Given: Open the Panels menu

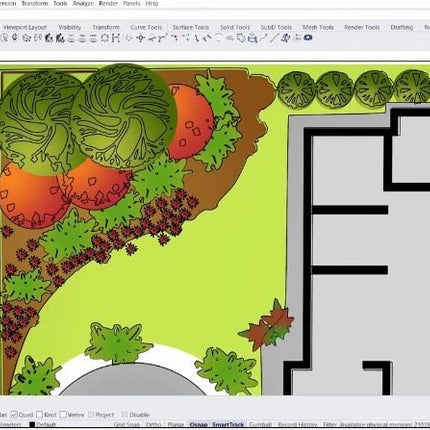Looking at the screenshot, I should coord(131,4).
